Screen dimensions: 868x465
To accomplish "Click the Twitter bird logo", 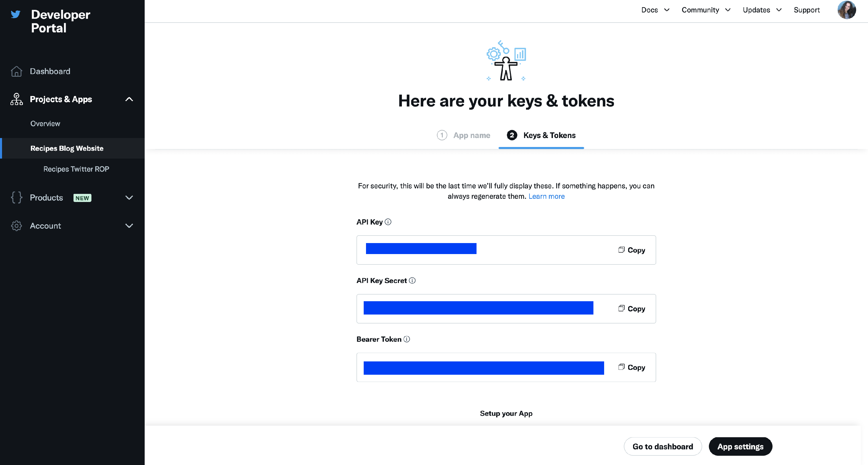I will (16, 14).
